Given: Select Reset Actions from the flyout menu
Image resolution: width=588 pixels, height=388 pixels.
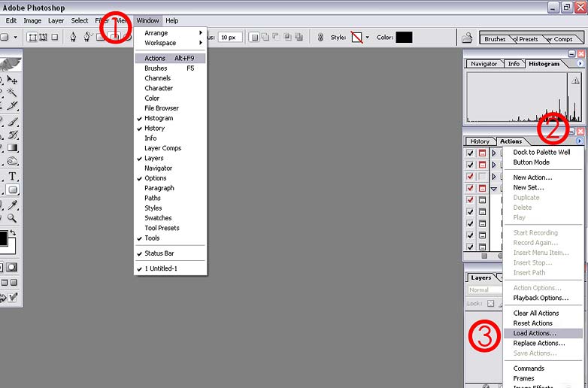Looking at the screenshot, I should point(532,323).
